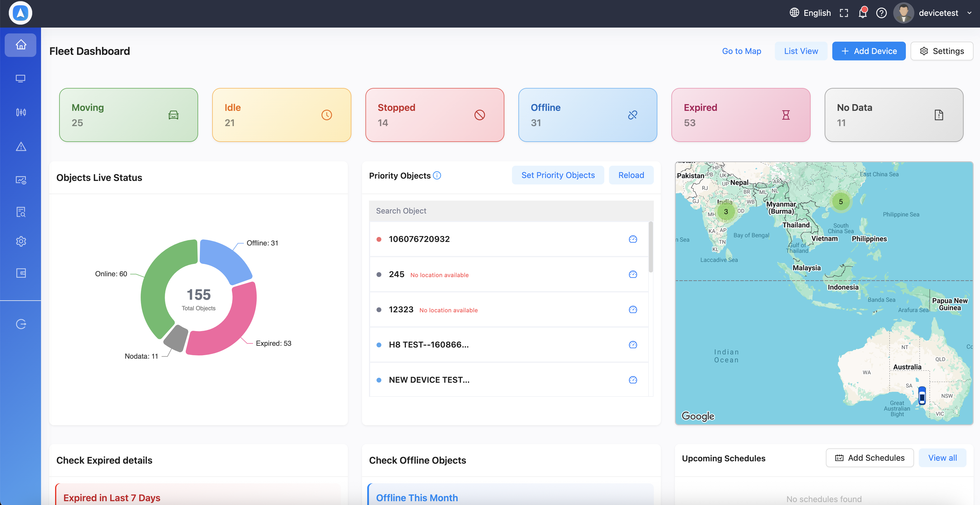
Task: Open the gear settings sidebar icon
Action: 21,241
